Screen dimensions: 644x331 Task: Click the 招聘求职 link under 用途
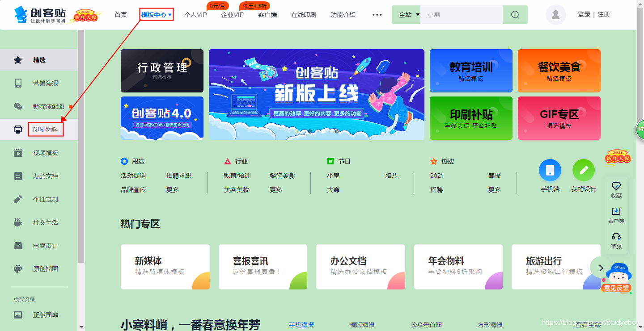click(179, 176)
